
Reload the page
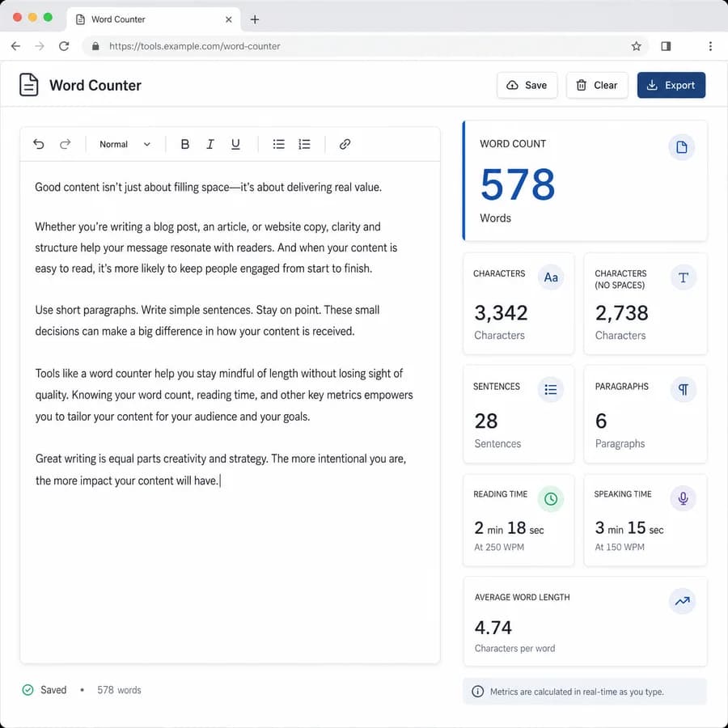click(x=64, y=46)
